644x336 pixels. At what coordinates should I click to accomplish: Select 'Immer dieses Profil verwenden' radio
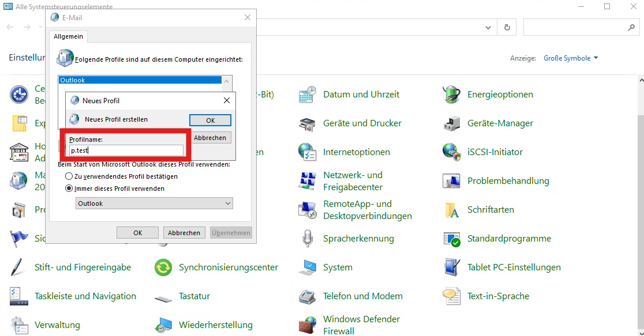tap(69, 188)
